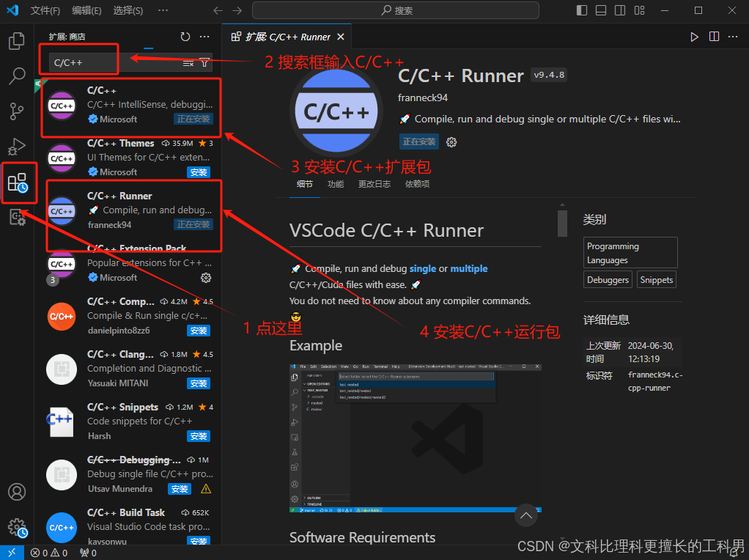Viewport: 749px width, 560px height.
Task: Clear the extension search results
Action: point(188,63)
